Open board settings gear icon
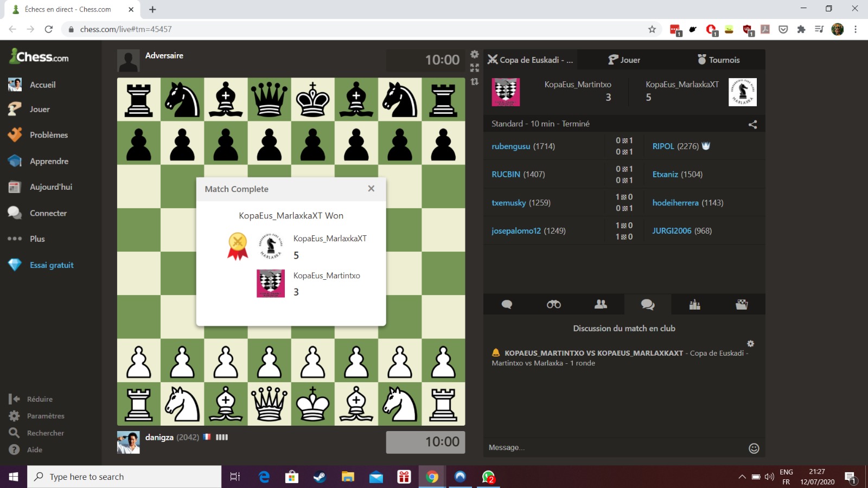Viewport: 868px width, 488px height. point(475,54)
